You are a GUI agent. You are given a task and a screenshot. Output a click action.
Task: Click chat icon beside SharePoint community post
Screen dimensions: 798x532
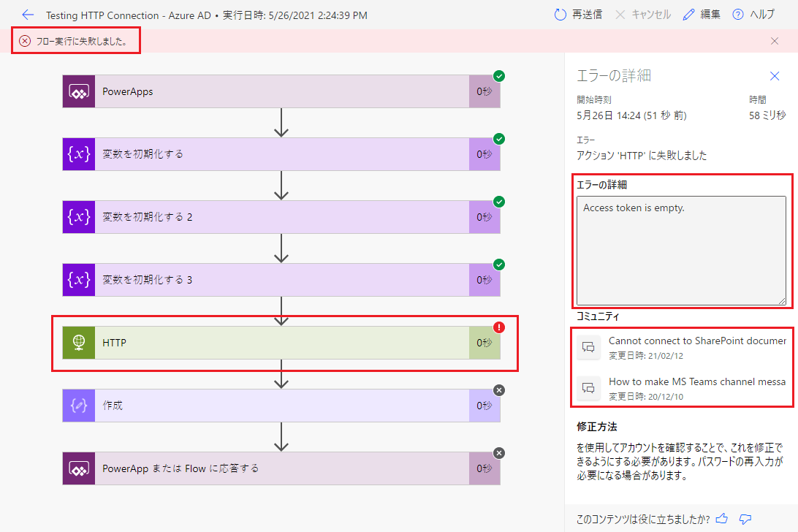588,348
